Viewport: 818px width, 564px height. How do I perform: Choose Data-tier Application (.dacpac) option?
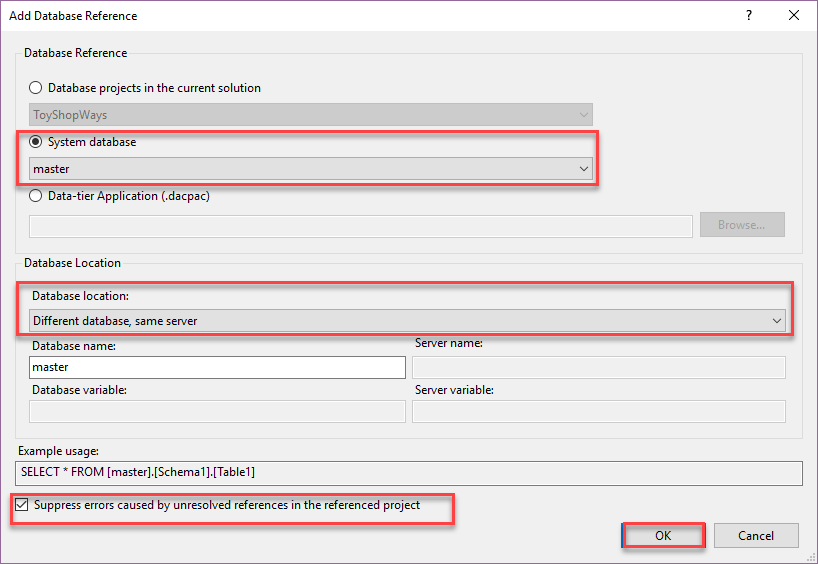coord(36,196)
